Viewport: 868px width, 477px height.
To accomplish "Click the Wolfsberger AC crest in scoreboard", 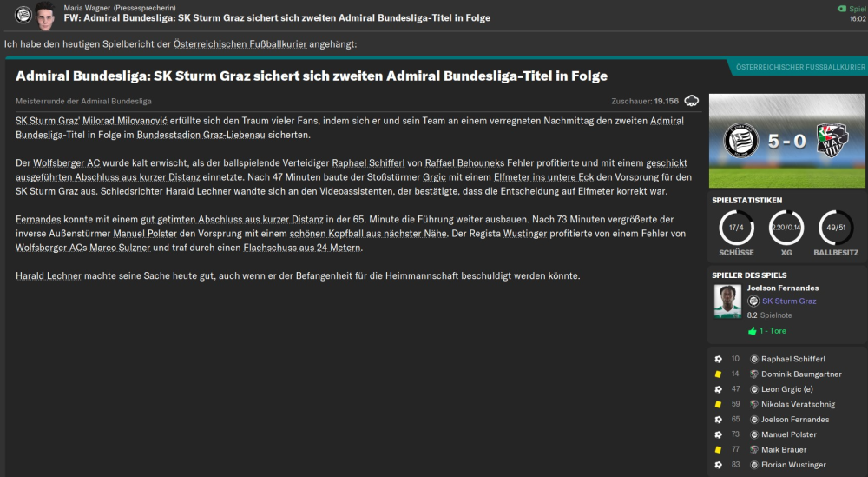I will 833,140.
